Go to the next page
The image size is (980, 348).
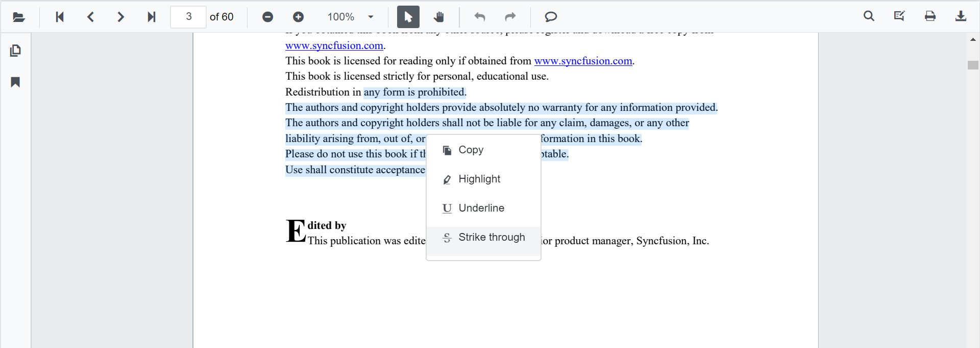[121, 17]
